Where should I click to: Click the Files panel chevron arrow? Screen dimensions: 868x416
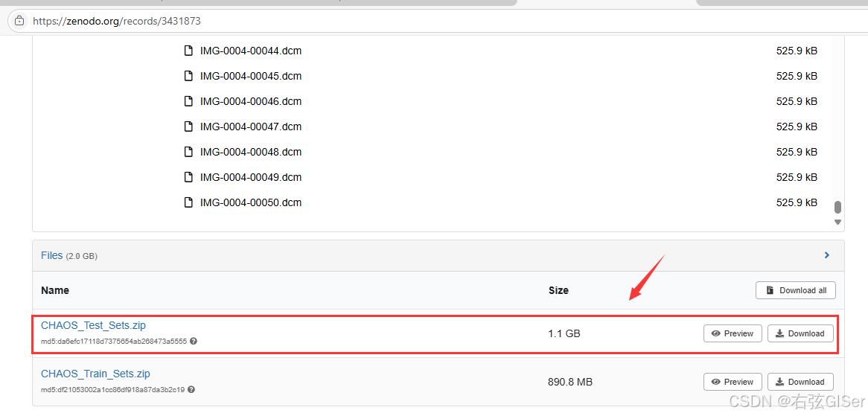coord(827,255)
